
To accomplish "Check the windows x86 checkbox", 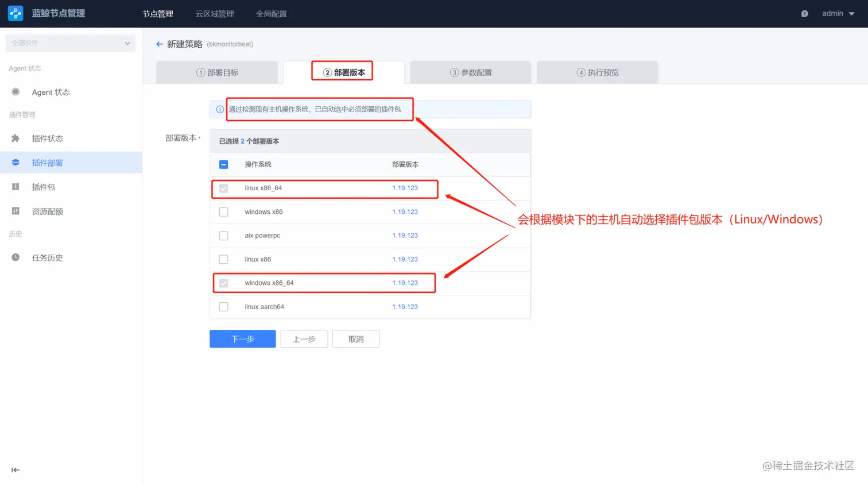I will (x=224, y=212).
